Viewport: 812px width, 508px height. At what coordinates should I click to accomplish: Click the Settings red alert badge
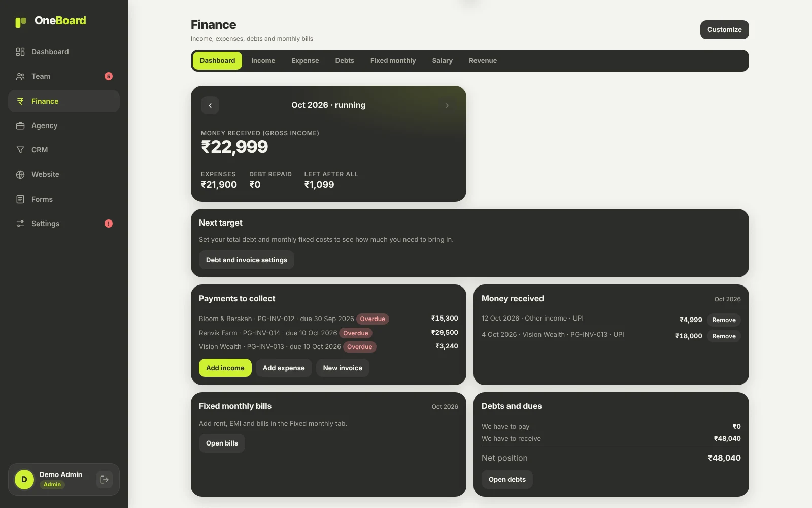coord(109,224)
